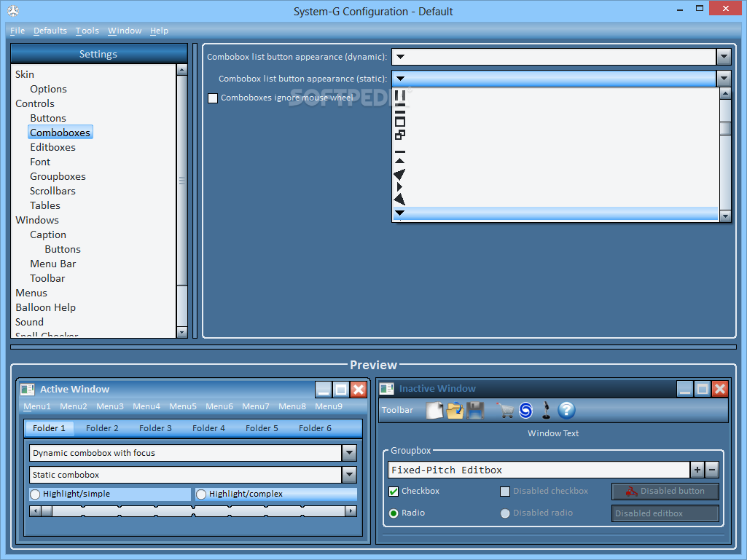Choose the overlapping squares list option
Image resolution: width=747 pixels, height=560 pixels.
[x=399, y=135]
